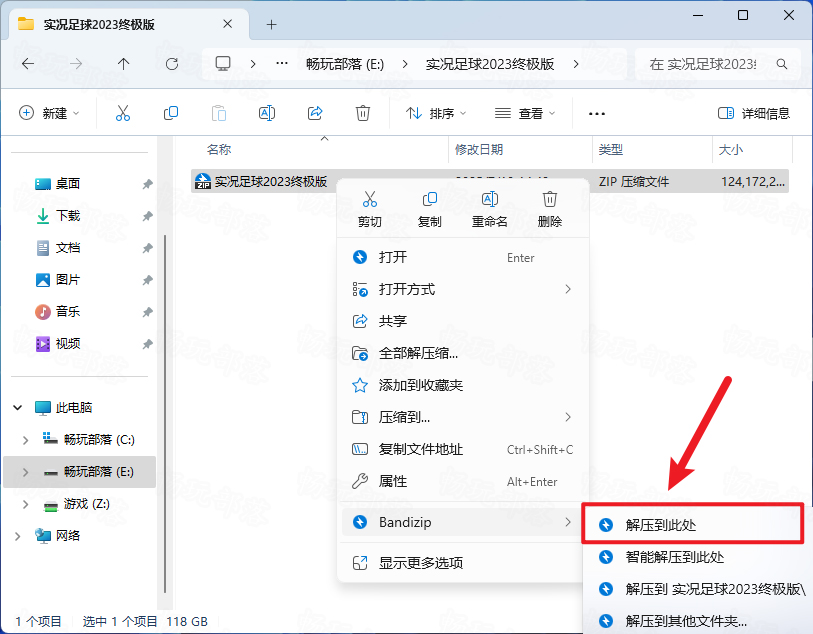Image resolution: width=813 pixels, height=634 pixels.
Task: Click chevron after 实况足球2023终极版 in address bar
Action: 576,64
